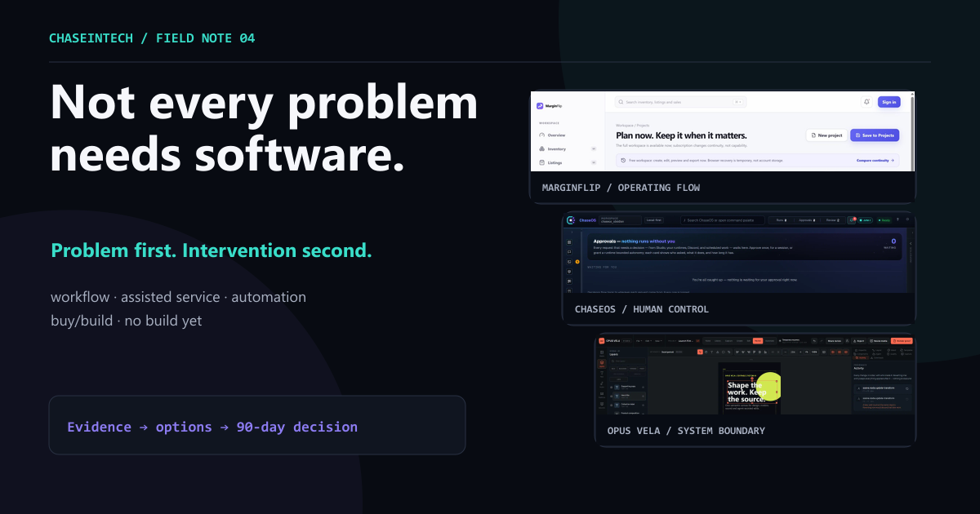
Task: Click the Layers icon in Opus Vela left rail
Action: 602,364
